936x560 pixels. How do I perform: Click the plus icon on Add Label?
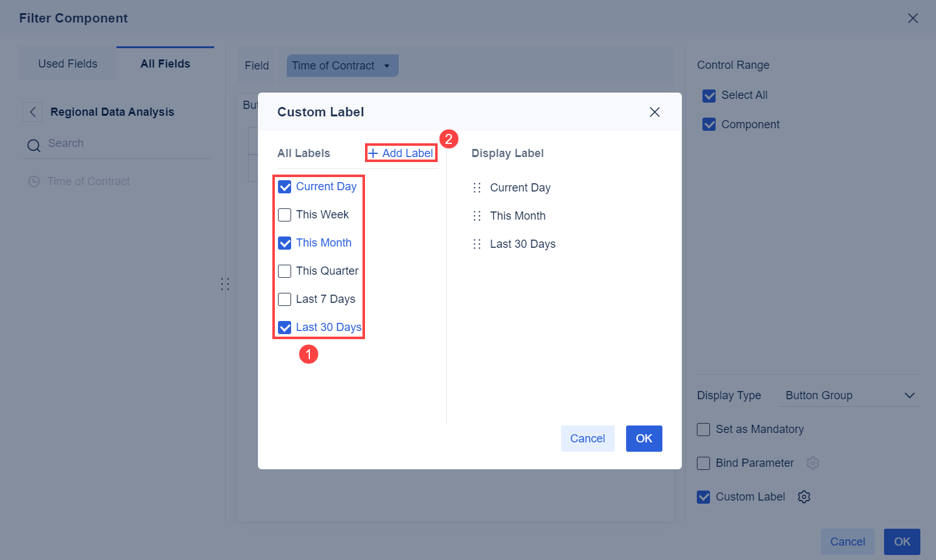pos(374,153)
